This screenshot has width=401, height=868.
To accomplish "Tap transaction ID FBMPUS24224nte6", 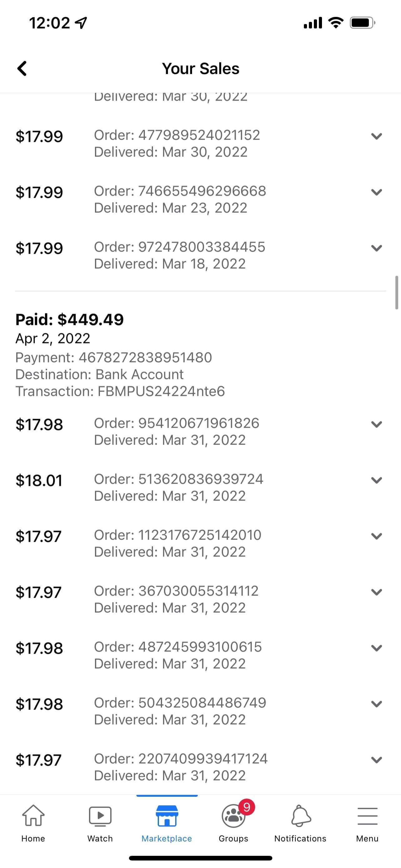I will [x=161, y=392].
